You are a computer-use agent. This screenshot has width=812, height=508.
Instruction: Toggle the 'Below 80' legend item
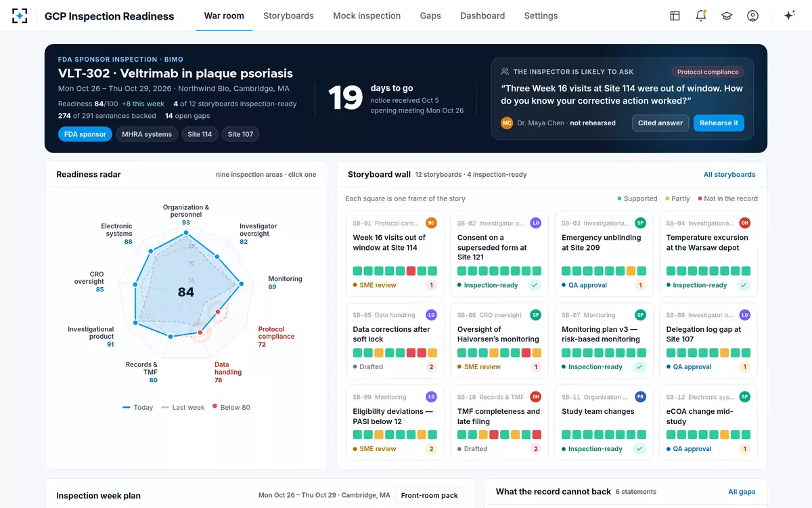(x=231, y=407)
